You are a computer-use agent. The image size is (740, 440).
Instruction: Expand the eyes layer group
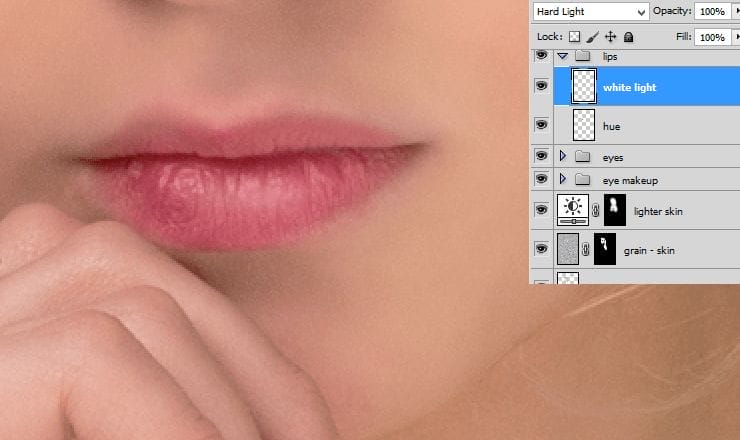tap(562, 157)
